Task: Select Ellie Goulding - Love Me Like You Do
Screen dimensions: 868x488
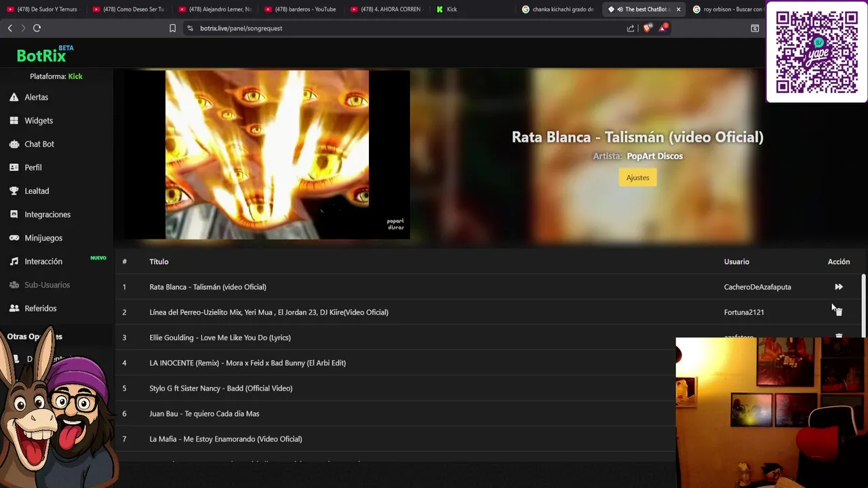Action: 220,338
